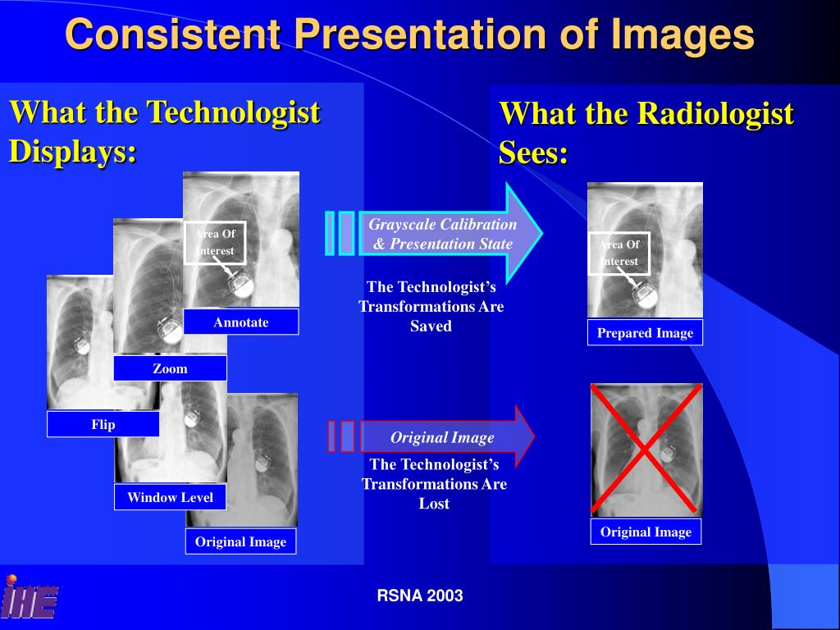Open the radiologist's prepared image X-ray
The height and width of the screenshot is (630, 840).
645,250
